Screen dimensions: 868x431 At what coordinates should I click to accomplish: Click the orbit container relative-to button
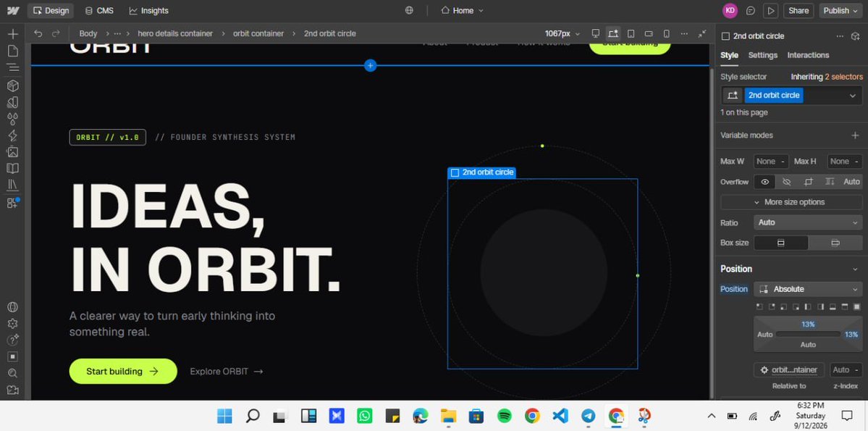789,370
